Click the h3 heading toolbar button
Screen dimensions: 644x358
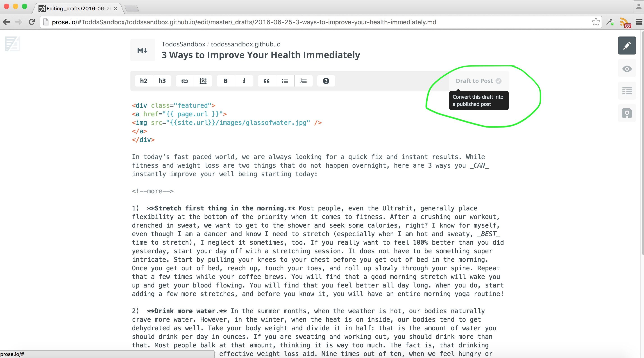[x=162, y=81]
